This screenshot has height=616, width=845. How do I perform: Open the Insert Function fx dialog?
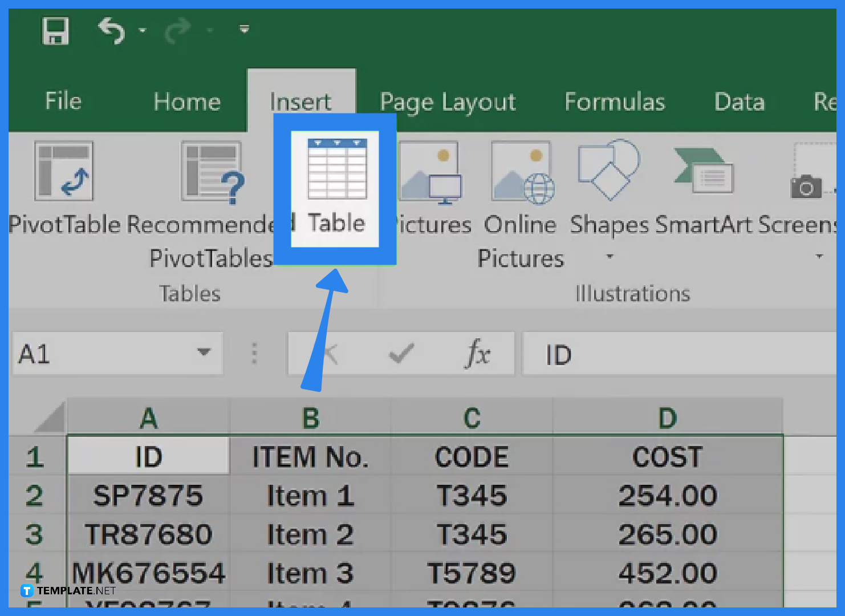click(x=478, y=354)
